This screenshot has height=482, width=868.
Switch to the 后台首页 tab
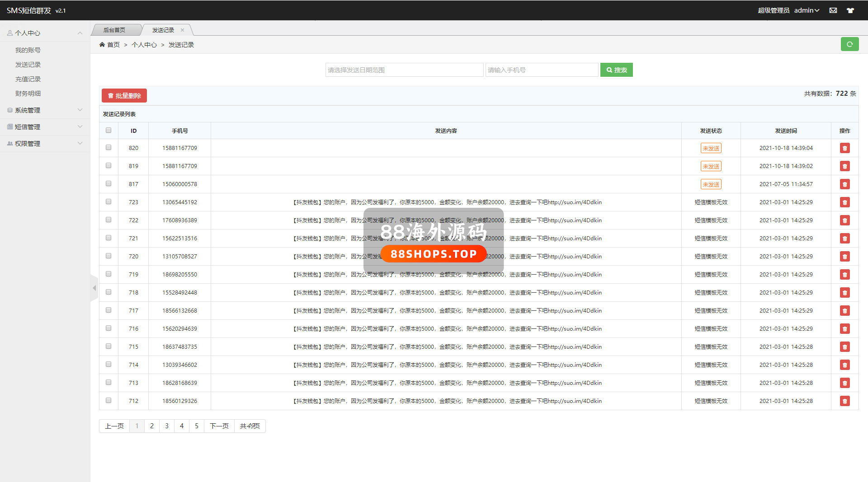pyautogui.click(x=114, y=30)
